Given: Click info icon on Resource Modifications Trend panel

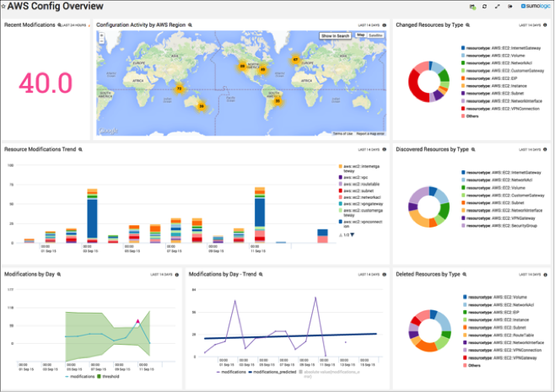Looking at the screenshot, I should coord(385,150).
